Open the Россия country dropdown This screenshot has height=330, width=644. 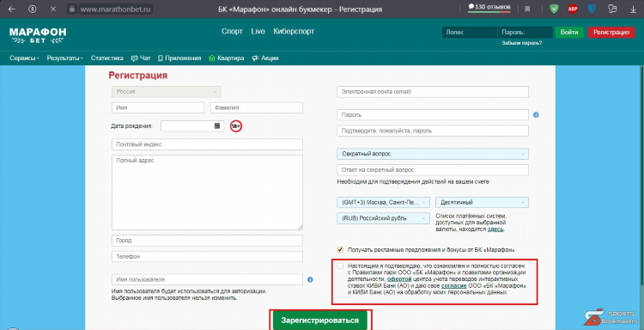[167, 92]
